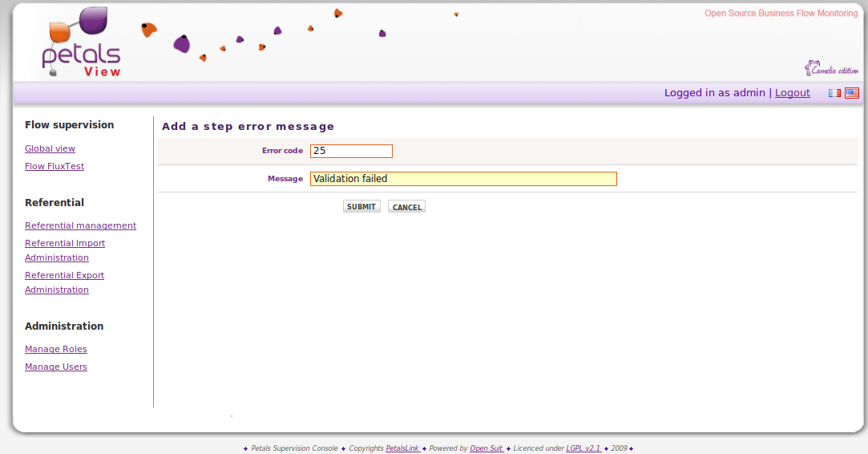Screen dimensions: 868x454
Task: View the LGPL v2.1 license link
Action: (583, 448)
